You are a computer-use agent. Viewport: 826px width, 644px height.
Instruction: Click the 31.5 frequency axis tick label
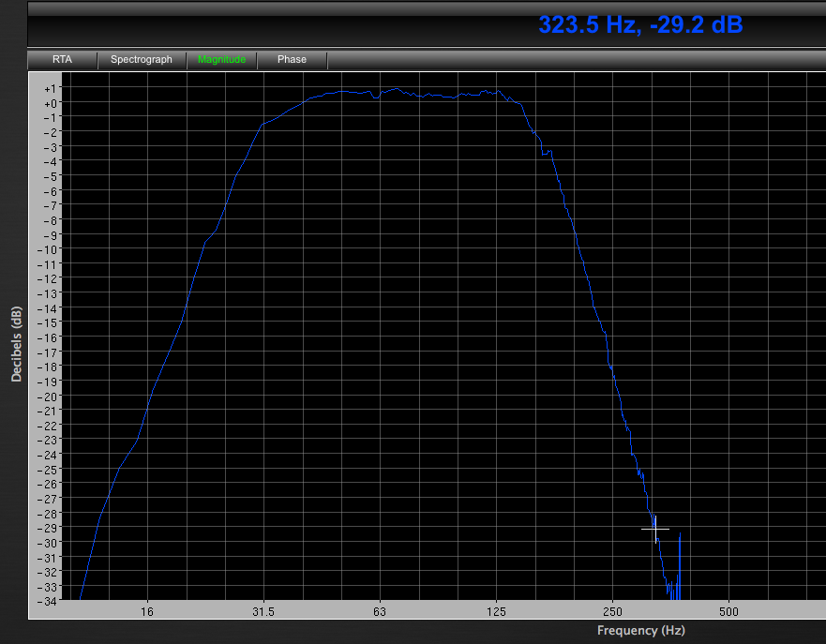click(263, 612)
